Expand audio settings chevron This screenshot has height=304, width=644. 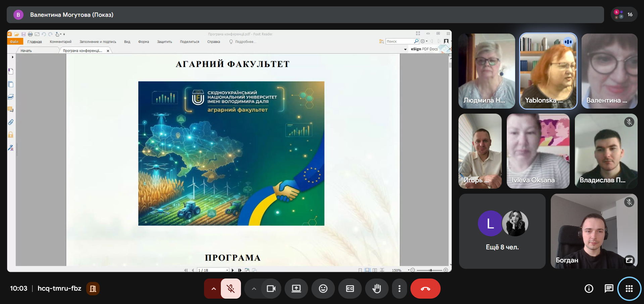(213, 289)
